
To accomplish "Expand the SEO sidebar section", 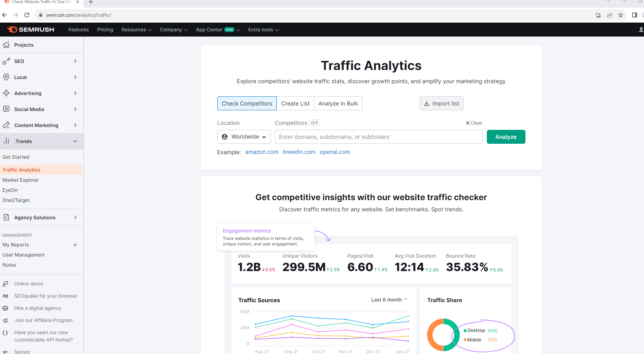I will pyautogui.click(x=75, y=61).
